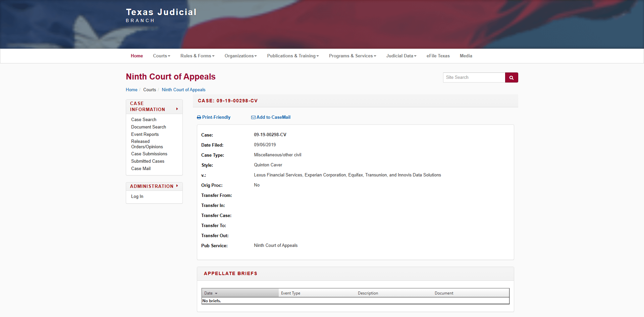
Task: Click the Miscellaneous/other civil case type
Action: [278, 155]
